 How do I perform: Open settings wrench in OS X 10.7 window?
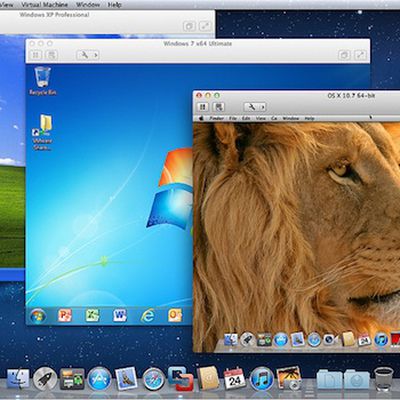pyautogui.click(x=252, y=107)
